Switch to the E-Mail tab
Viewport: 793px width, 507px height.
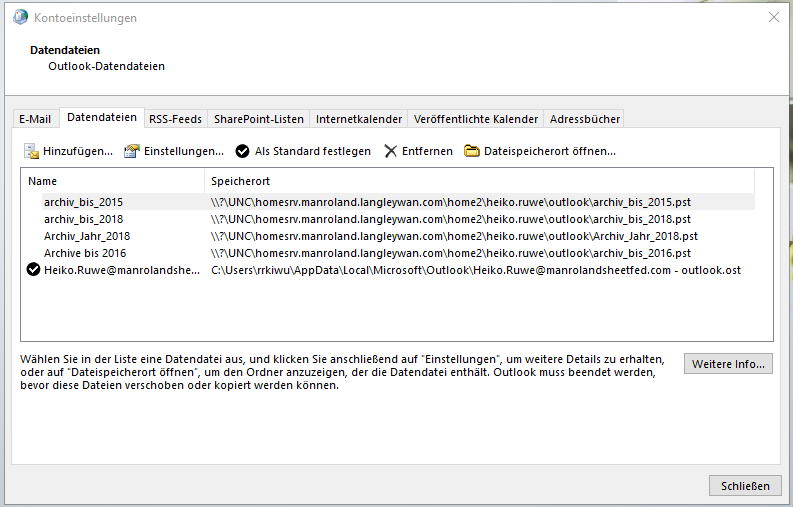coord(34,119)
